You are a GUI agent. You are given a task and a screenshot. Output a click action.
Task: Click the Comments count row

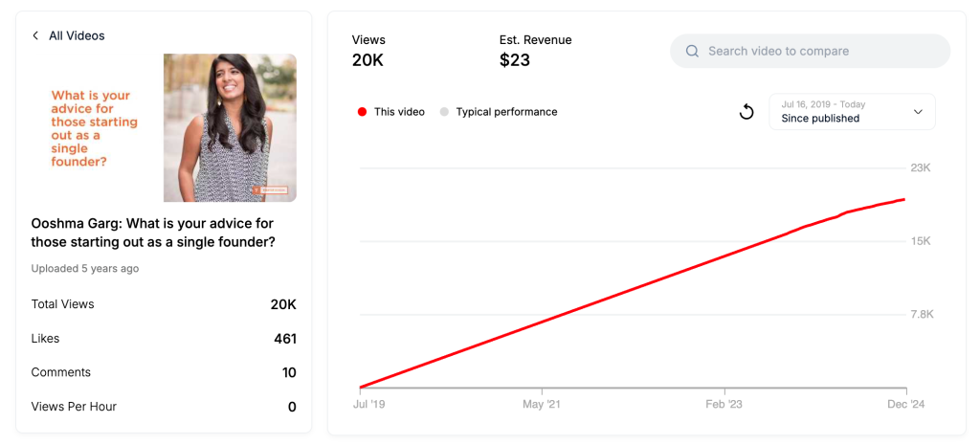coord(164,372)
